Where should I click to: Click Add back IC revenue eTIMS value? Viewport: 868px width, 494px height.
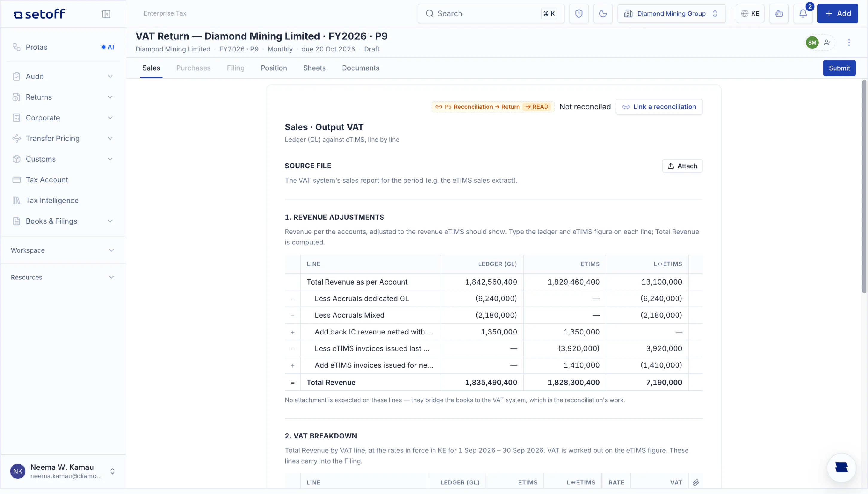(581, 332)
